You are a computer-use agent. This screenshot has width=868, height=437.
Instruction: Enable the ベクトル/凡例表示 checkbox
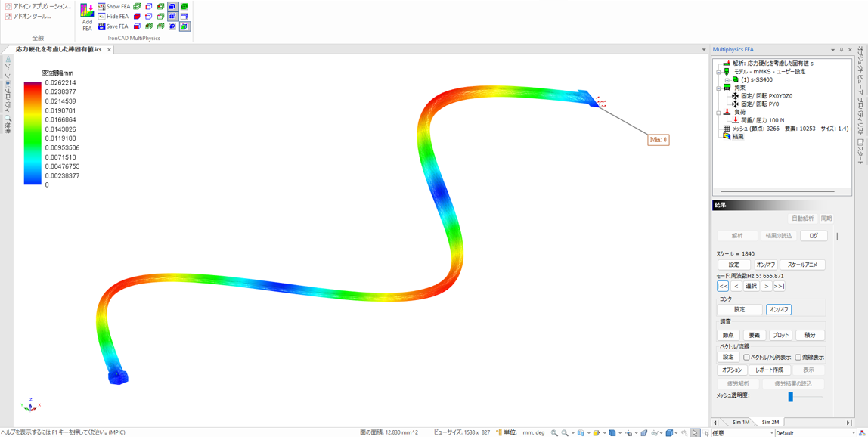click(x=746, y=358)
